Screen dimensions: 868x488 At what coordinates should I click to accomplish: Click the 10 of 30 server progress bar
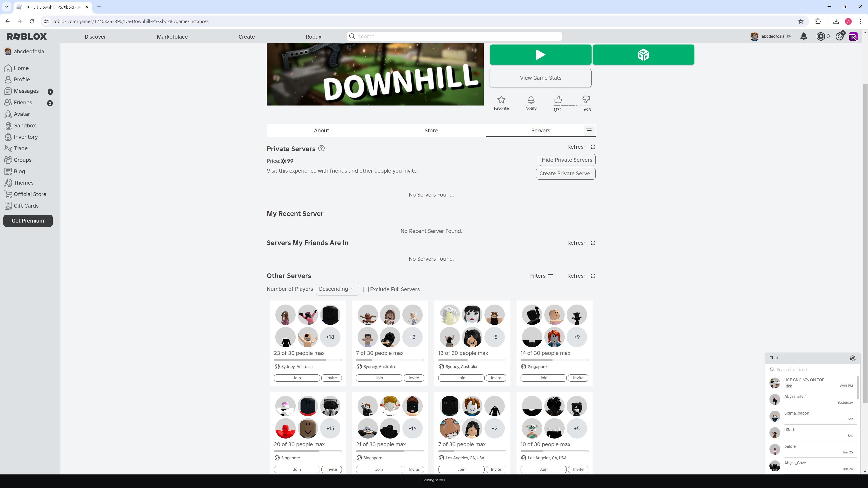(x=554, y=451)
